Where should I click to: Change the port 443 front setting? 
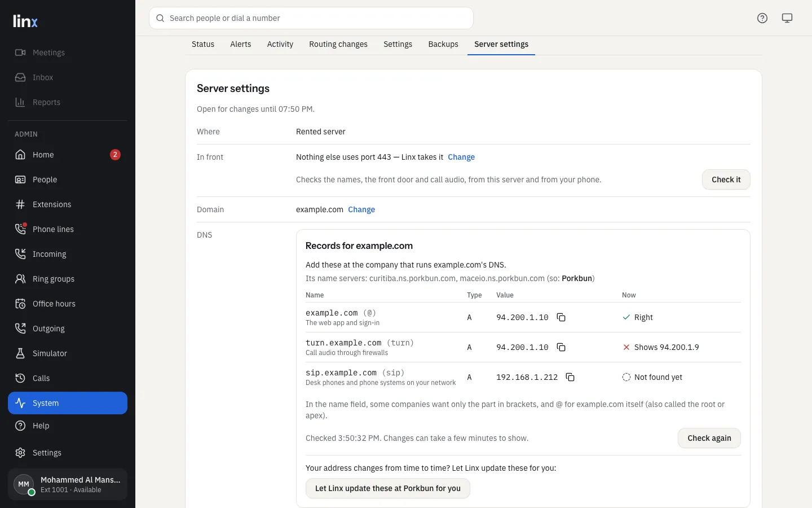coord(461,157)
